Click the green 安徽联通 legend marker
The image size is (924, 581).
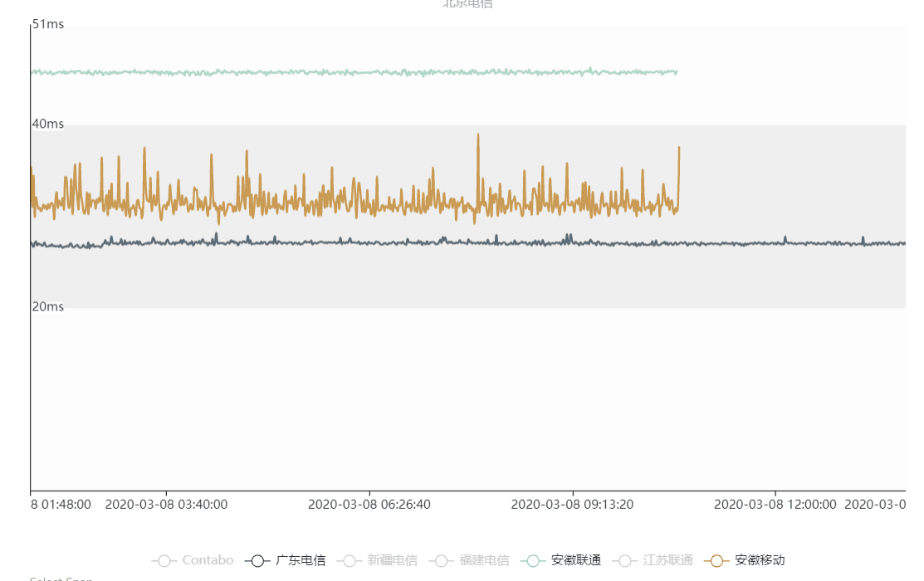pyautogui.click(x=533, y=561)
